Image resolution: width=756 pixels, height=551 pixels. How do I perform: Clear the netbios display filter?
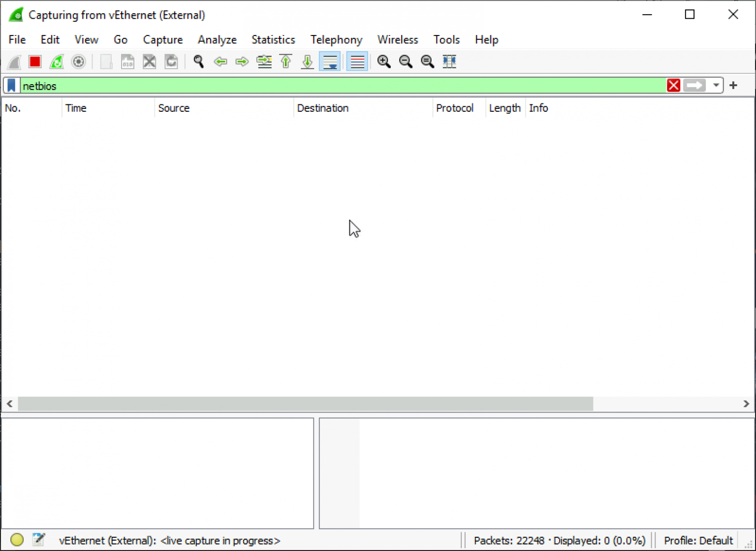[x=673, y=85]
